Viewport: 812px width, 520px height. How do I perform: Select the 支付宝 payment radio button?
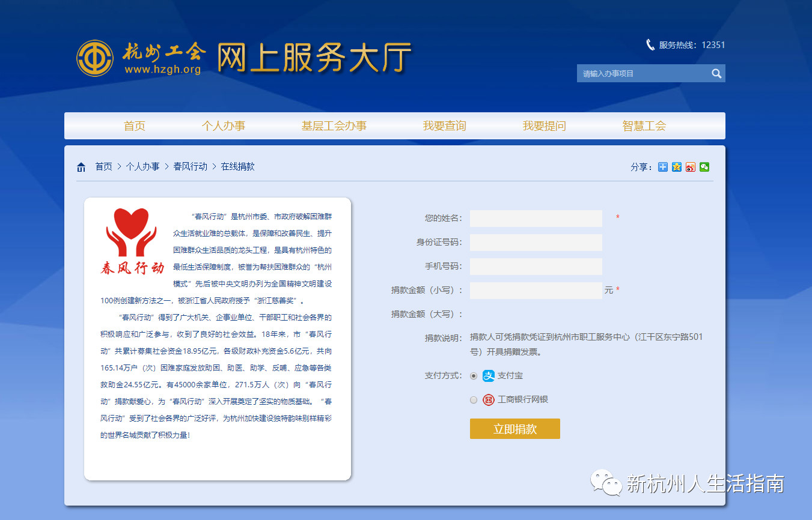point(474,376)
